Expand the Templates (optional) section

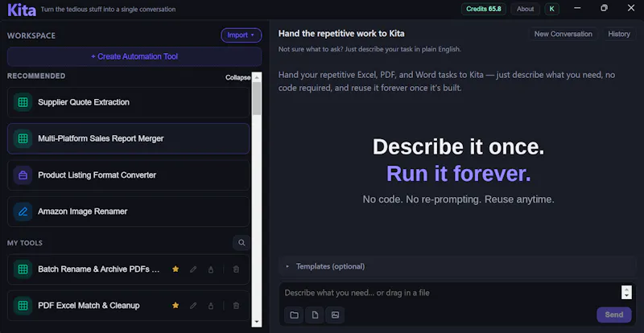click(457, 266)
